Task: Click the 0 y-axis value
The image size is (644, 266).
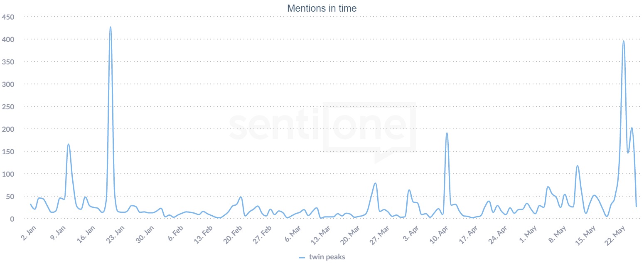Action: click(12, 219)
